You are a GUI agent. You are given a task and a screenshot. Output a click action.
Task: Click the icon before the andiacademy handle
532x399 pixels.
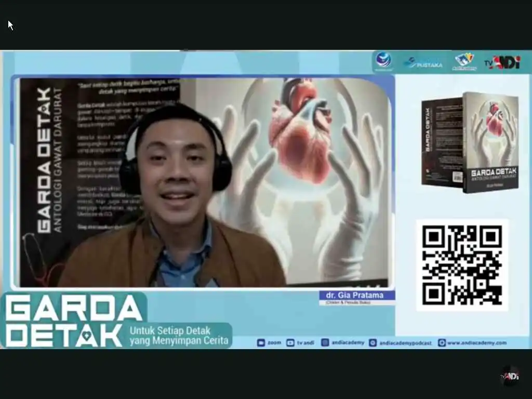[325, 343]
